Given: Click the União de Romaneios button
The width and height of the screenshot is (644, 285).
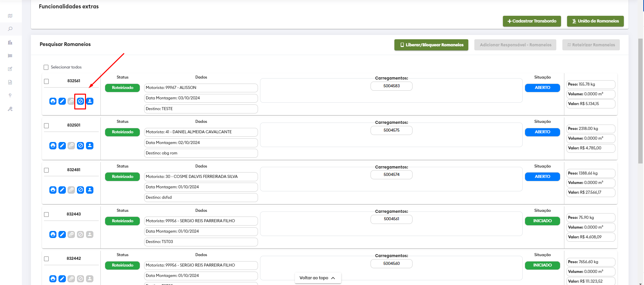Looking at the screenshot, I should coord(595,21).
